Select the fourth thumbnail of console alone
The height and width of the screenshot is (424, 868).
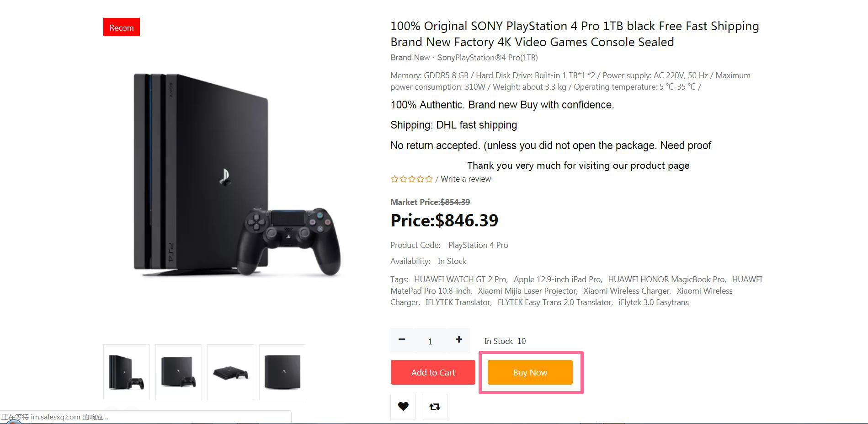pyautogui.click(x=282, y=372)
